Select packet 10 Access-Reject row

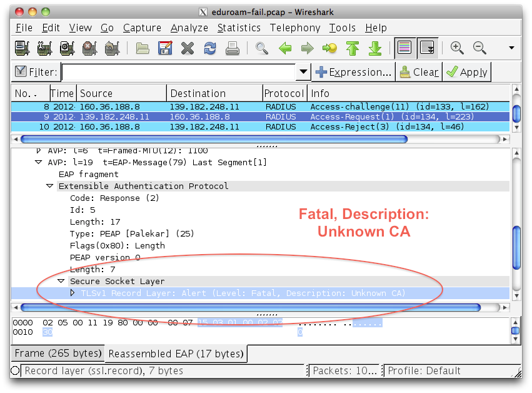point(260,127)
